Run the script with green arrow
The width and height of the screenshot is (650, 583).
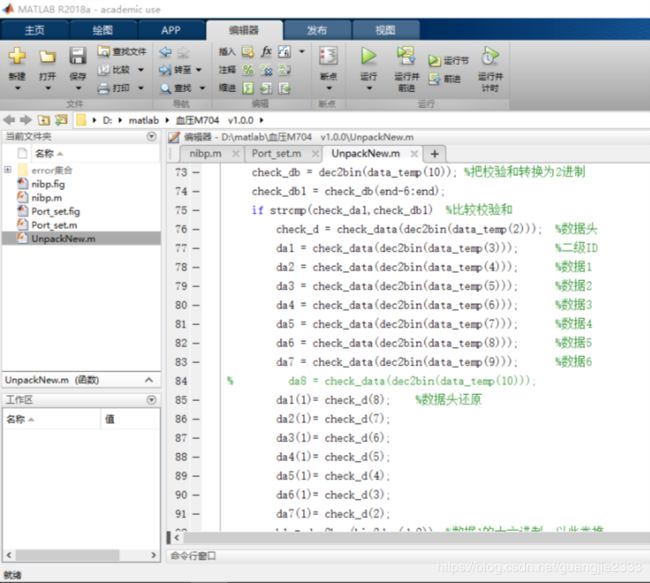click(368, 56)
